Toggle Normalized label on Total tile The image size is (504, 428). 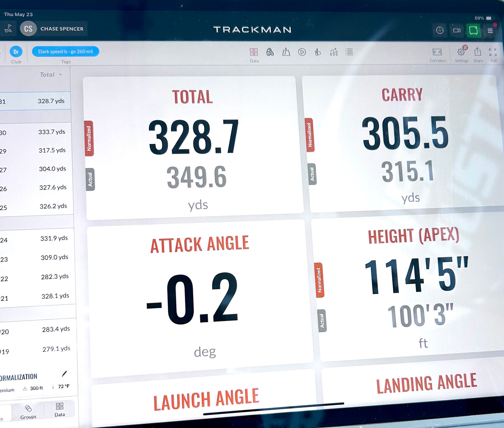click(89, 138)
